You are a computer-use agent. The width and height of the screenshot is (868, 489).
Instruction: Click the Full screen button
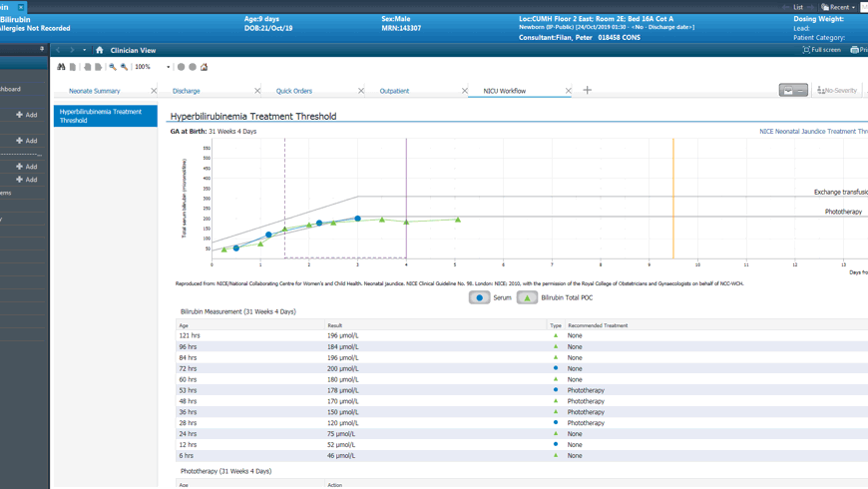tap(821, 50)
